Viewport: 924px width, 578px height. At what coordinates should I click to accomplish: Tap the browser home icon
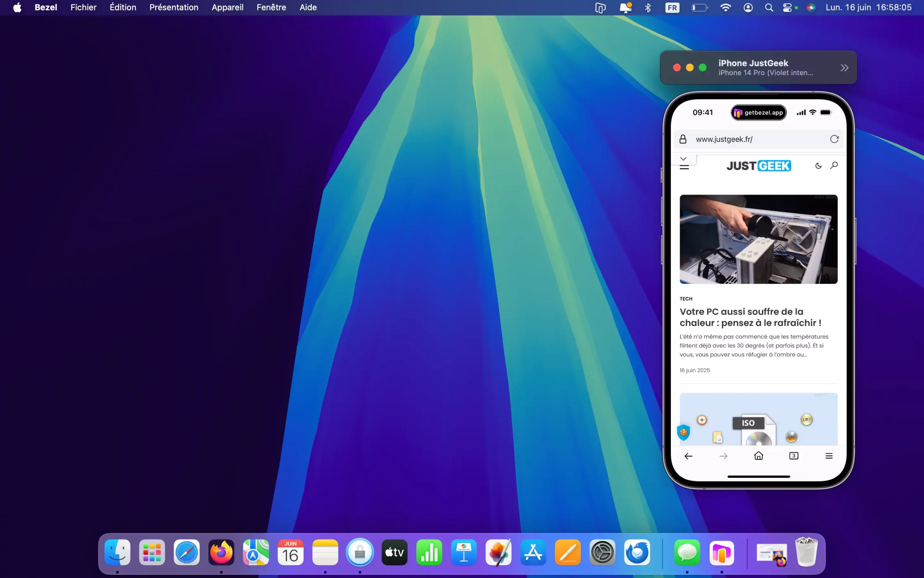[x=759, y=456]
